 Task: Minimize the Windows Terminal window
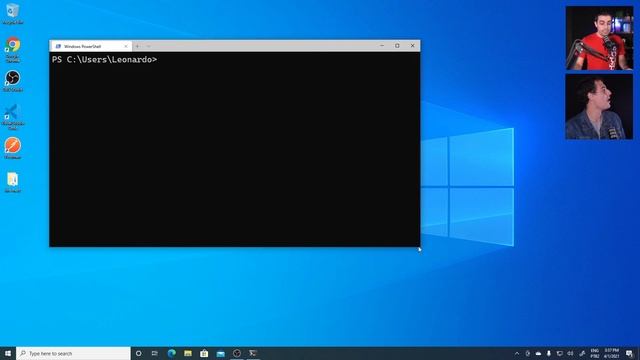pos(382,46)
